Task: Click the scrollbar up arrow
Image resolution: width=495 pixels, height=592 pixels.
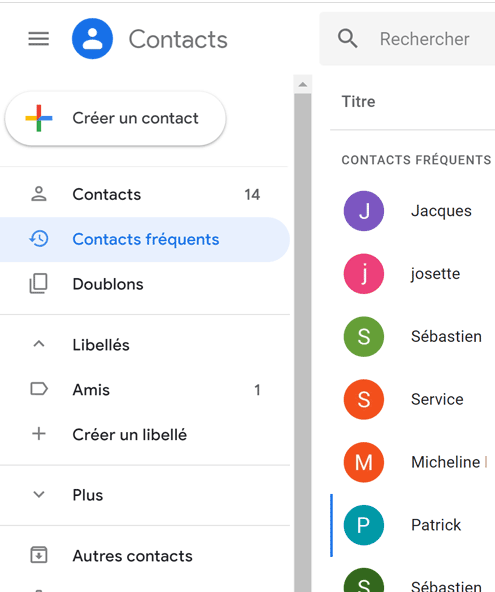Action: pos(302,85)
